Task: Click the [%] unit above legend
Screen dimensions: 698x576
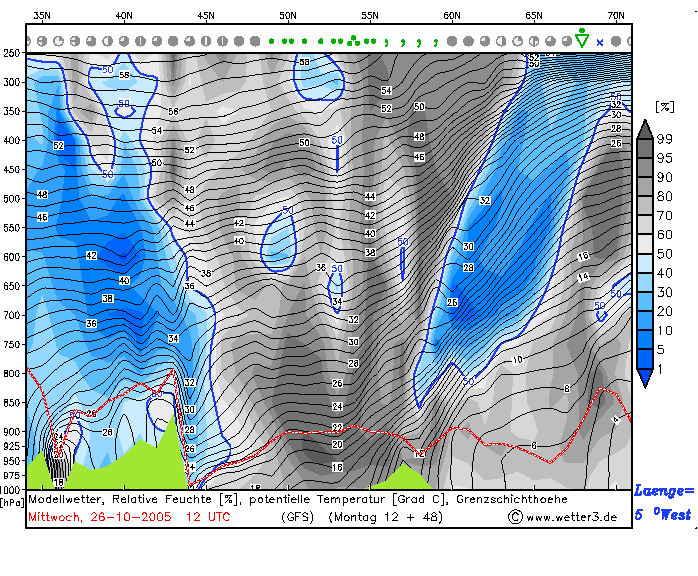Action: click(665, 107)
